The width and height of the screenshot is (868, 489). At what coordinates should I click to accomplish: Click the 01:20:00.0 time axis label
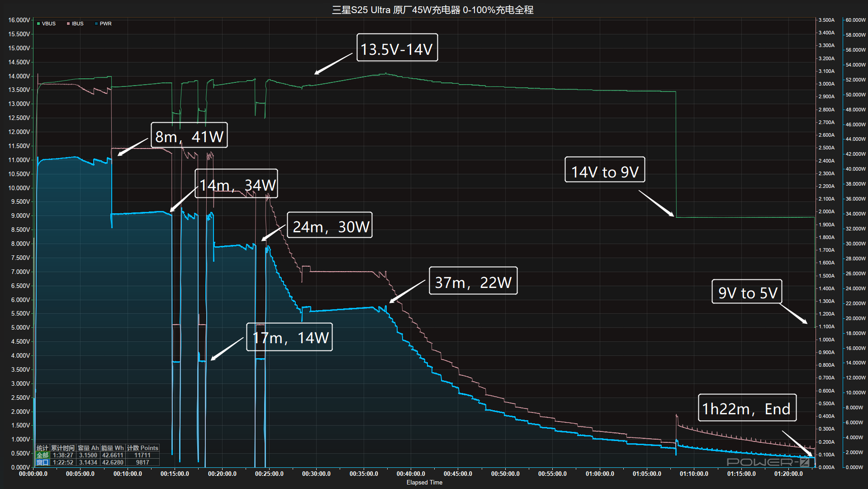click(788, 474)
